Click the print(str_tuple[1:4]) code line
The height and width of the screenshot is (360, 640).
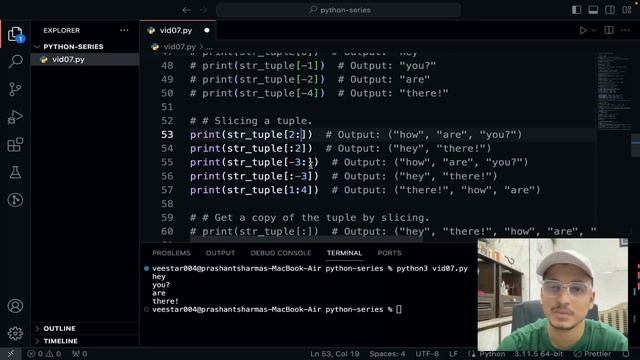254,190
